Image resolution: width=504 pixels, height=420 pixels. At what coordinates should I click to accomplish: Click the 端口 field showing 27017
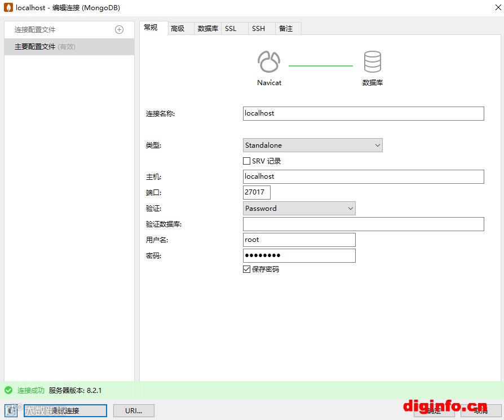pyautogui.click(x=257, y=192)
